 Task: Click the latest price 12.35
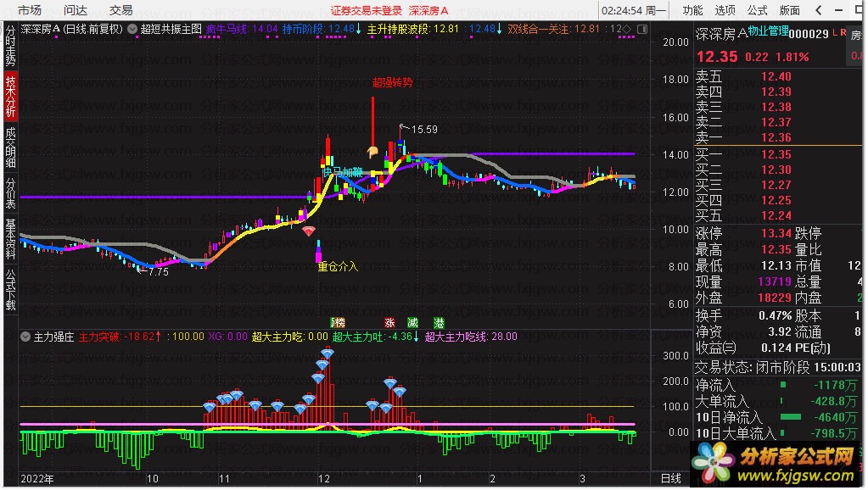717,57
